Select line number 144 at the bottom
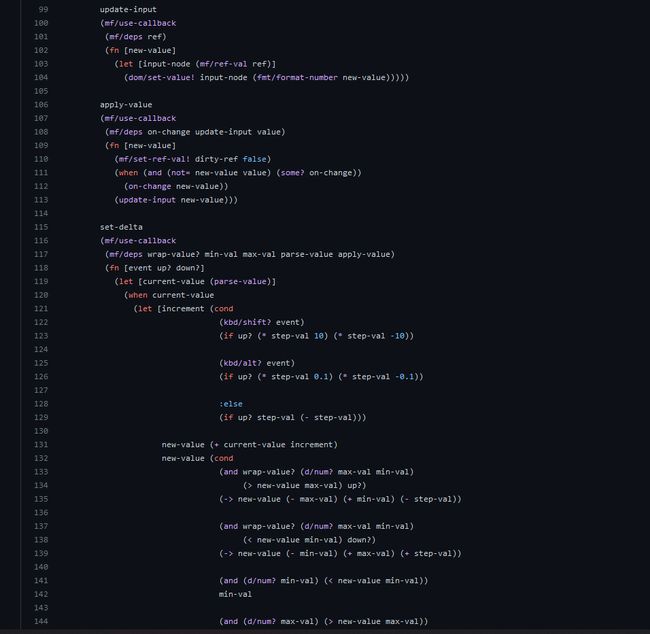Viewport: 650px width, 634px height. click(40, 621)
